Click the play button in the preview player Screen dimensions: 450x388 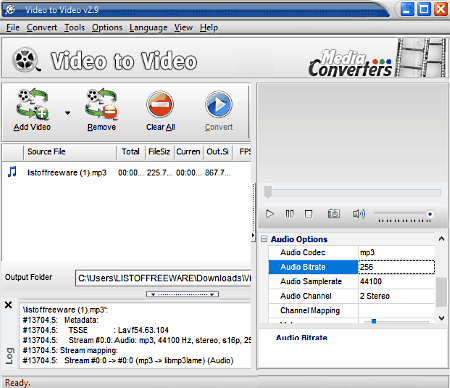(270, 214)
